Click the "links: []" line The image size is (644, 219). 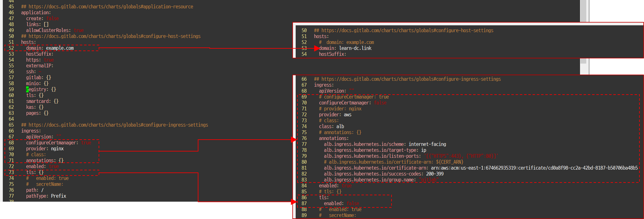point(37,24)
